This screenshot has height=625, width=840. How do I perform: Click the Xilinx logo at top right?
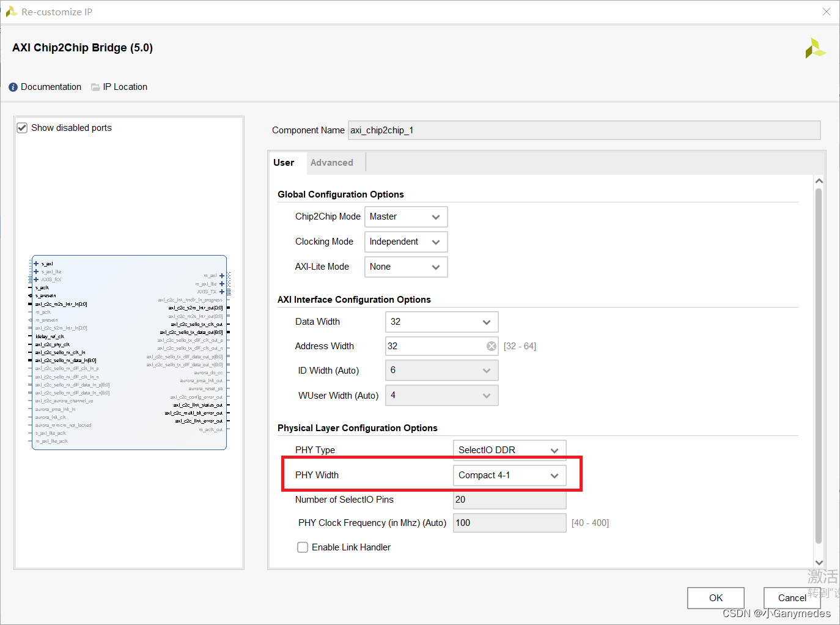click(x=815, y=48)
